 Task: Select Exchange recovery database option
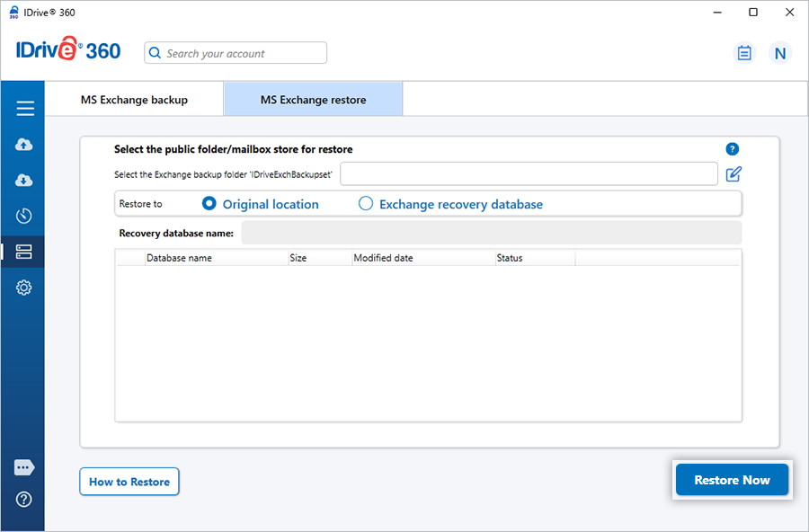366,204
